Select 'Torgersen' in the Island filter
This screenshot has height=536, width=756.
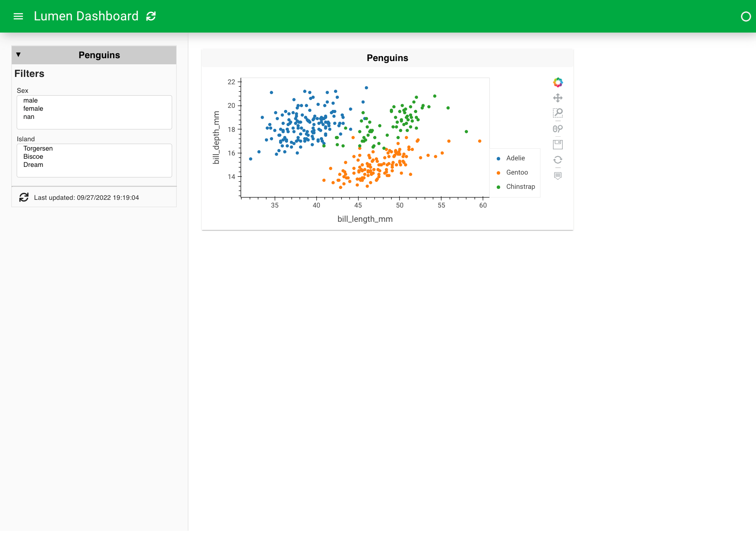pyautogui.click(x=38, y=149)
